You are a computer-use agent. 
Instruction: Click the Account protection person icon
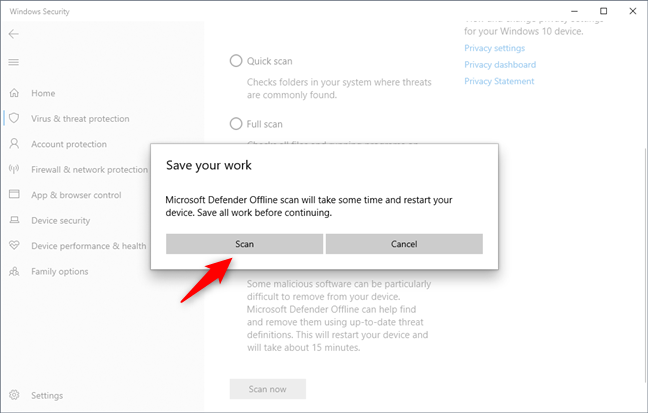(x=14, y=144)
